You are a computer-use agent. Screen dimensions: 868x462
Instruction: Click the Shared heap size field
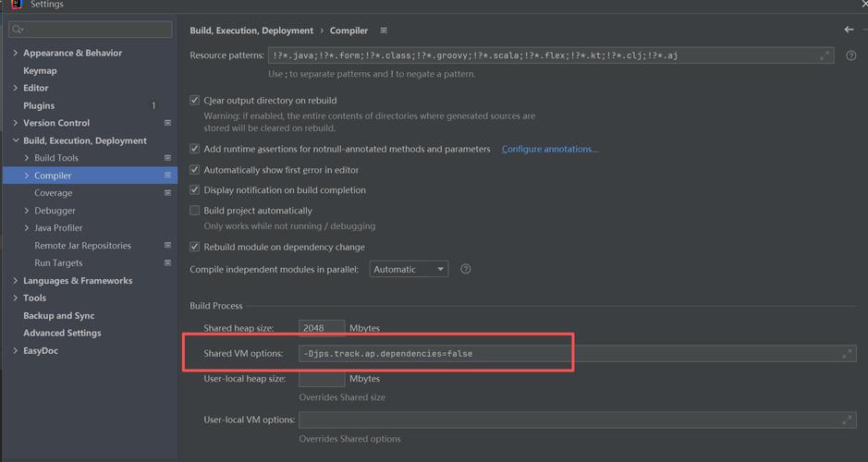(321, 328)
